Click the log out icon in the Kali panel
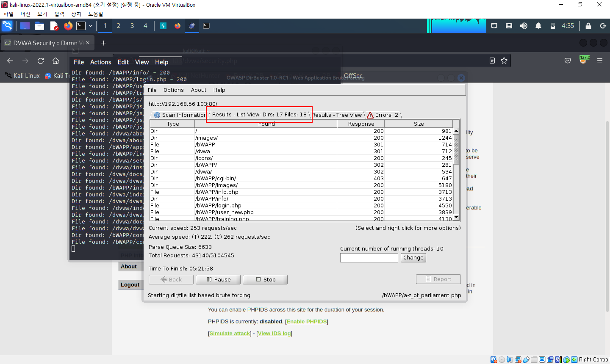 tap(603, 26)
